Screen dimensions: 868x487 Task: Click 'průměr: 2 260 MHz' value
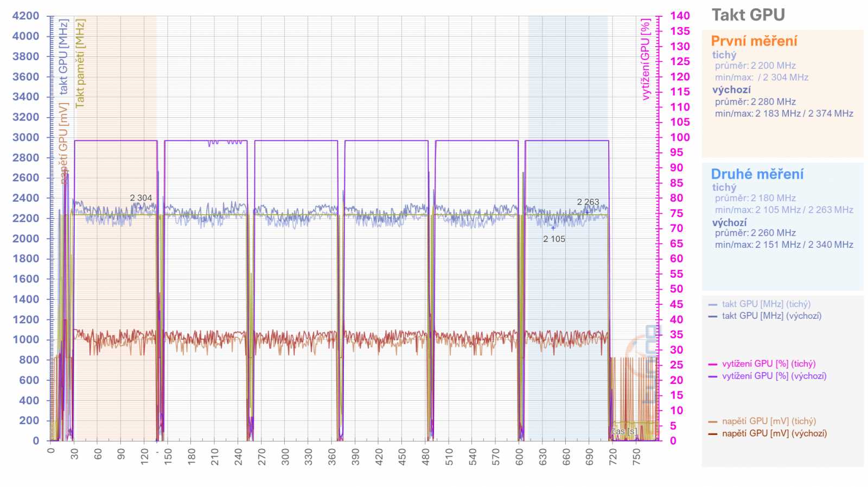coord(755,233)
